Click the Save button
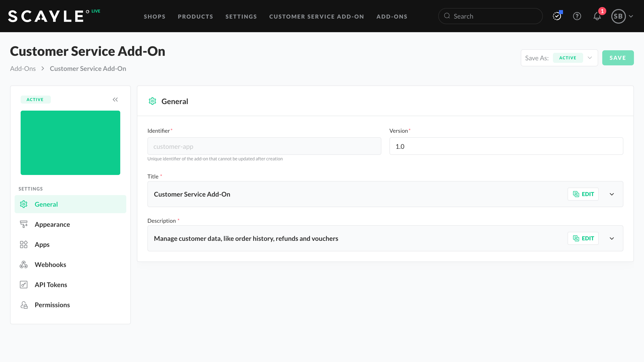The image size is (644, 362). [x=618, y=58]
